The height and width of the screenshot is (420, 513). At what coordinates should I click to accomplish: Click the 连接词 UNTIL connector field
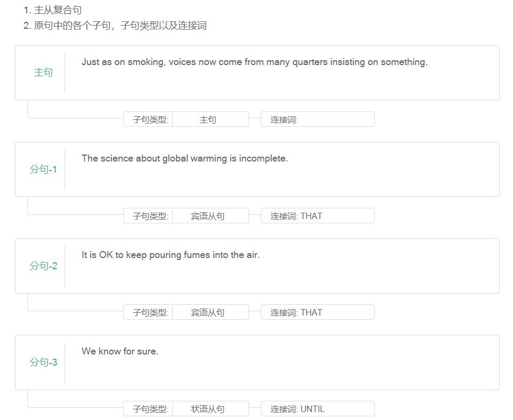(x=317, y=409)
